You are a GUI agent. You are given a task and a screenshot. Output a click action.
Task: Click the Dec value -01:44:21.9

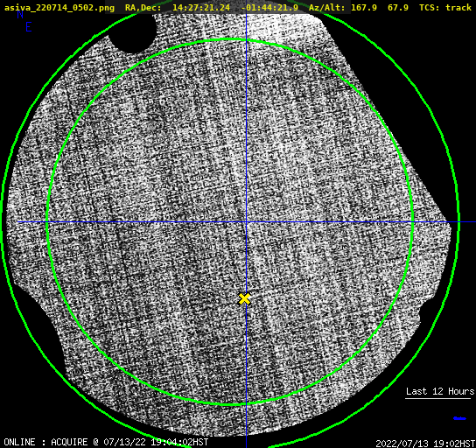tap(269, 7)
